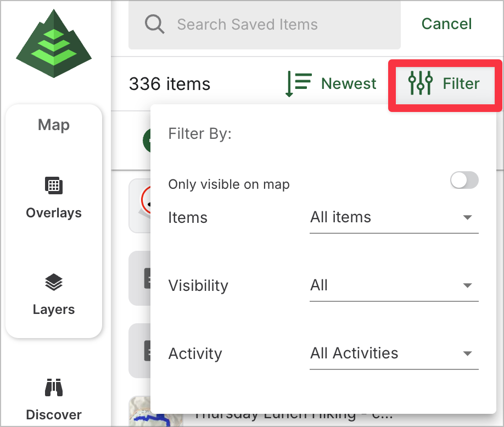Open Overlays from the sidebar grid icon
This screenshot has height=427, width=504.
coord(54,186)
